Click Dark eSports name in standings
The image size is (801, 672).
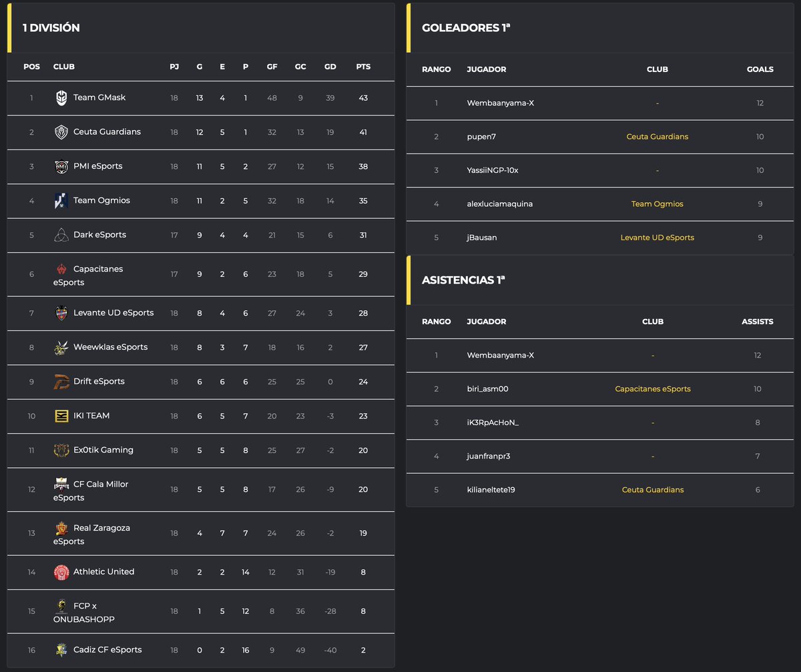click(99, 235)
